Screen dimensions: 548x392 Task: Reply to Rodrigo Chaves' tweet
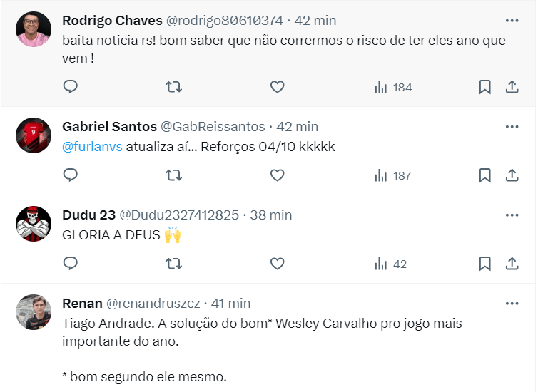[70, 87]
